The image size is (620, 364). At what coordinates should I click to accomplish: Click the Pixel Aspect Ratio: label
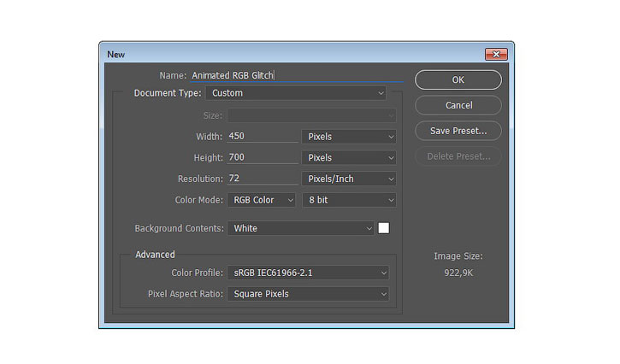click(x=186, y=294)
